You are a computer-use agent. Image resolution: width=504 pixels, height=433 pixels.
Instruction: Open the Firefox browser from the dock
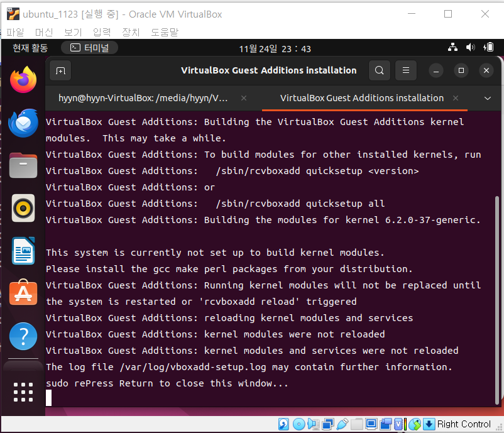point(23,80)
